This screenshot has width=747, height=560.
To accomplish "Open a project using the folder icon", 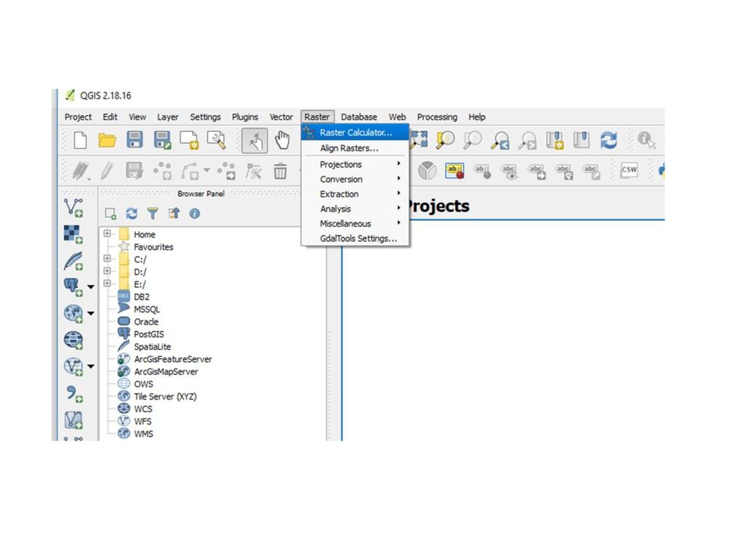I will pos(107,141).
